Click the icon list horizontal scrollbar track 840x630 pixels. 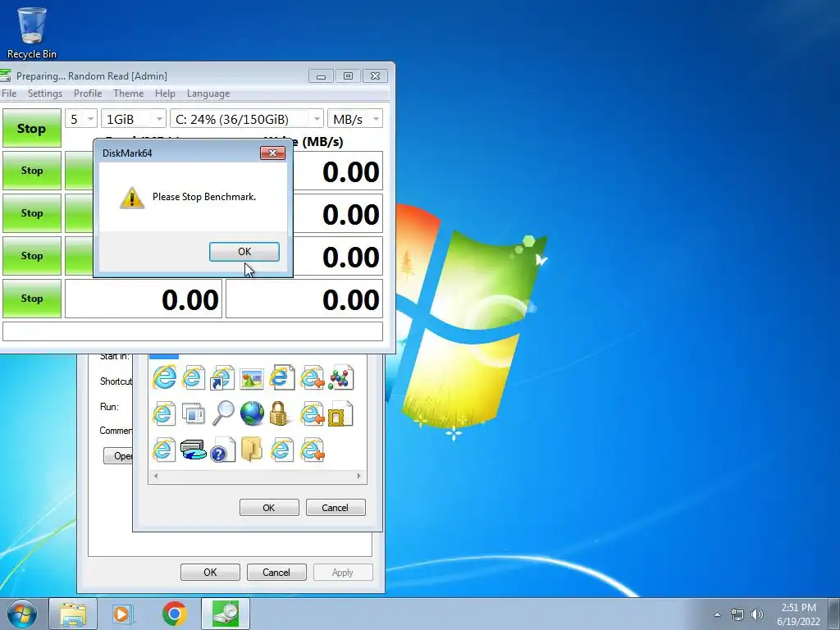click(257, 476)
